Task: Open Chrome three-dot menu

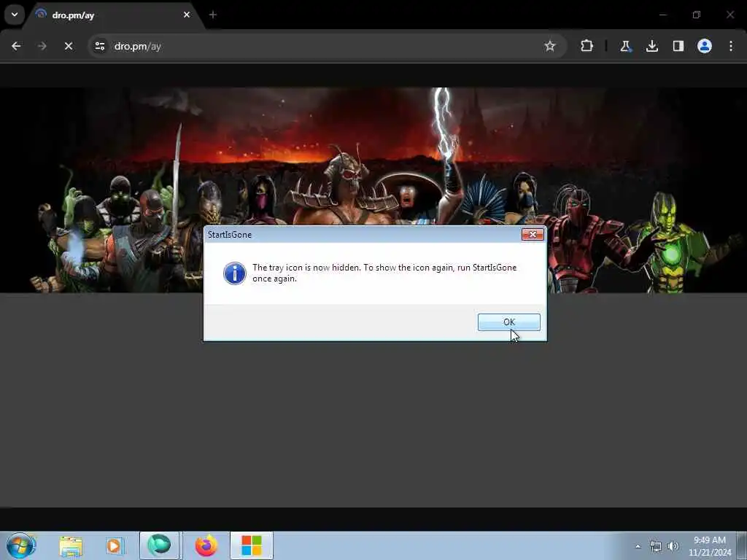Action: (x=731, y=46)
